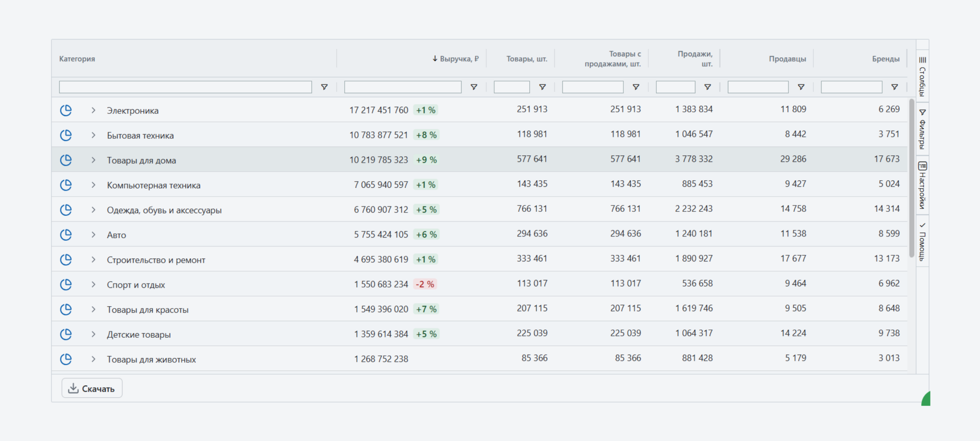The width and height of the screenshot is (980, 441).
Task: Click the chart icon next to Бытовая техника
Action: pos(66,135)
